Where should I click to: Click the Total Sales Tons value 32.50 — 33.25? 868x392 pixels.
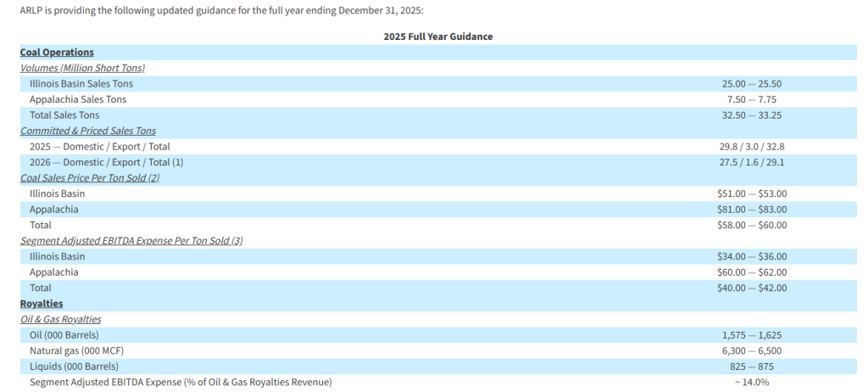click(x=751, y=115)
